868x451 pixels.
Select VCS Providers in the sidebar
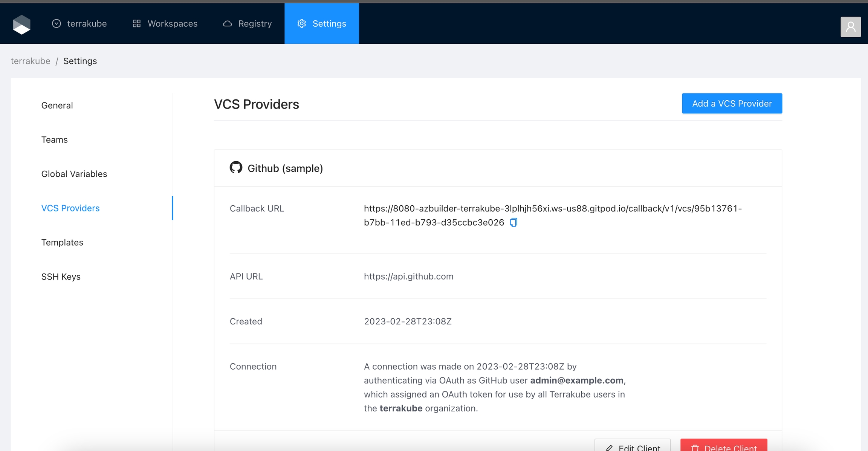tap(70, 208)
